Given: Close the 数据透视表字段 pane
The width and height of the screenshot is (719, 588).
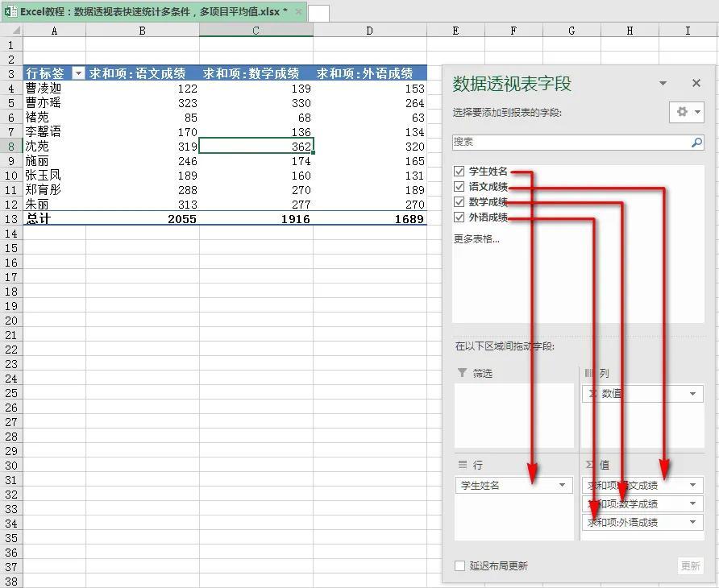Looking at the screenshot, I should [696, 83].
